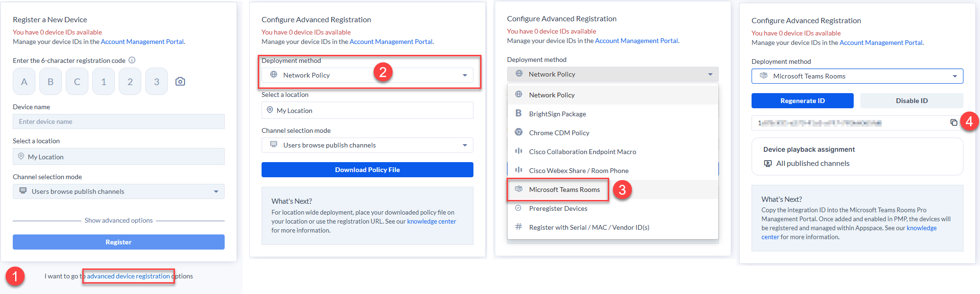Click the registration code info icon
980x294 pixels.
tap(132, 60)
